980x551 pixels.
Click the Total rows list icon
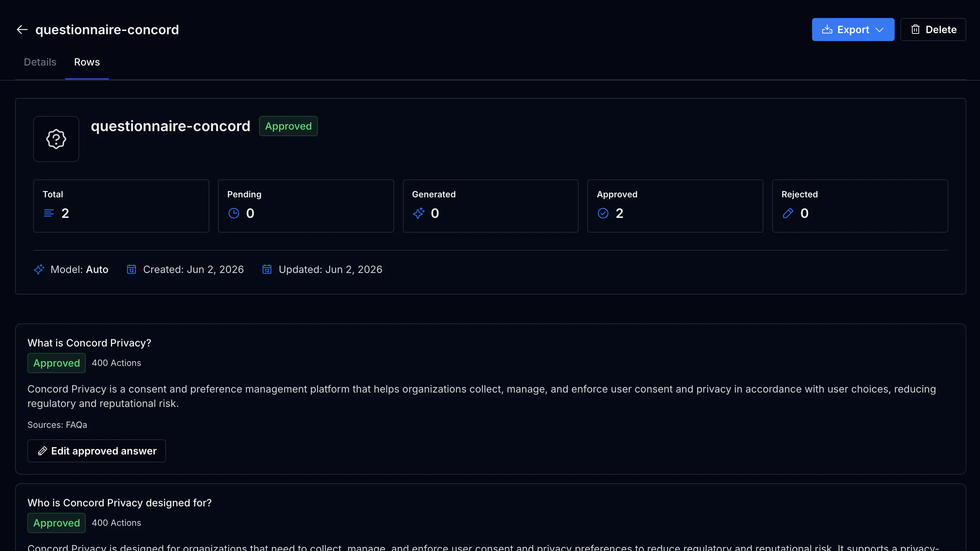click(x=49, y=213)
